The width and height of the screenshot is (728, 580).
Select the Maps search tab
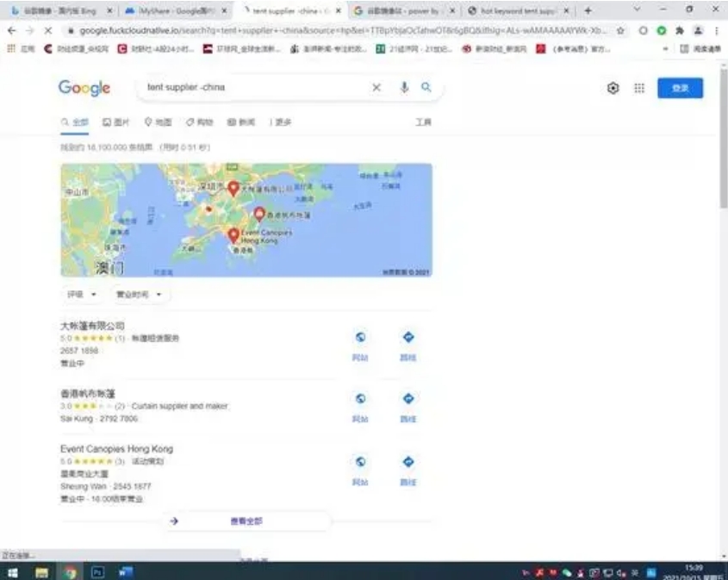(x=158, y=122)
